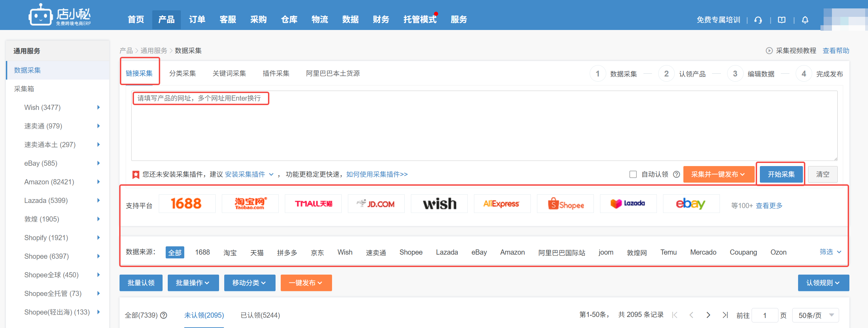Image resolution: width=868 pixels, height=328 pixels.
Task: Open the 托管模式 top menu
Action: (x=420, y=19)
